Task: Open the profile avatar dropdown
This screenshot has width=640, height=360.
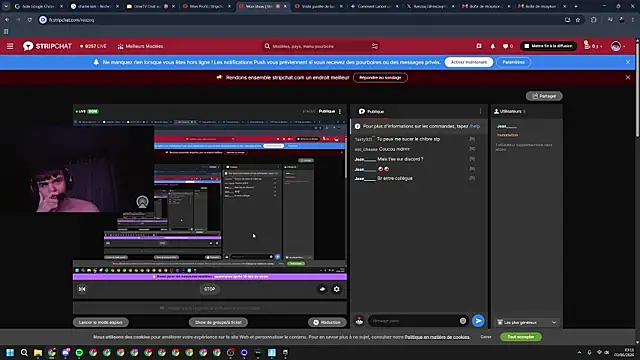Action: coord(618,46)
